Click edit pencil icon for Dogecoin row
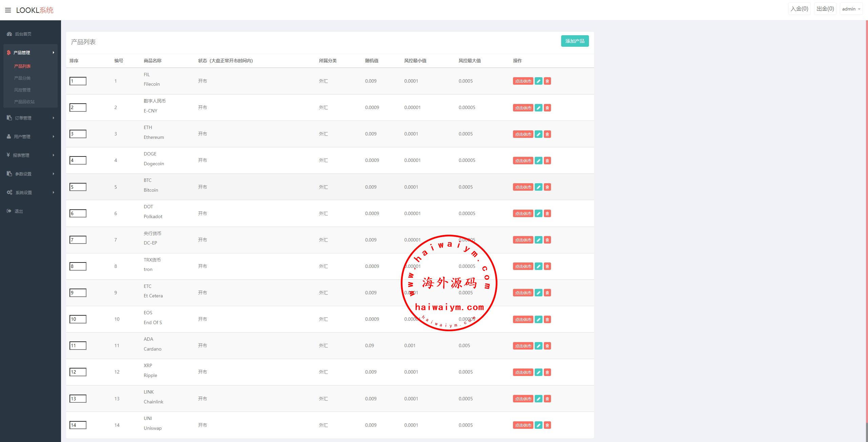Screen dimensions: 868x442 538,161
